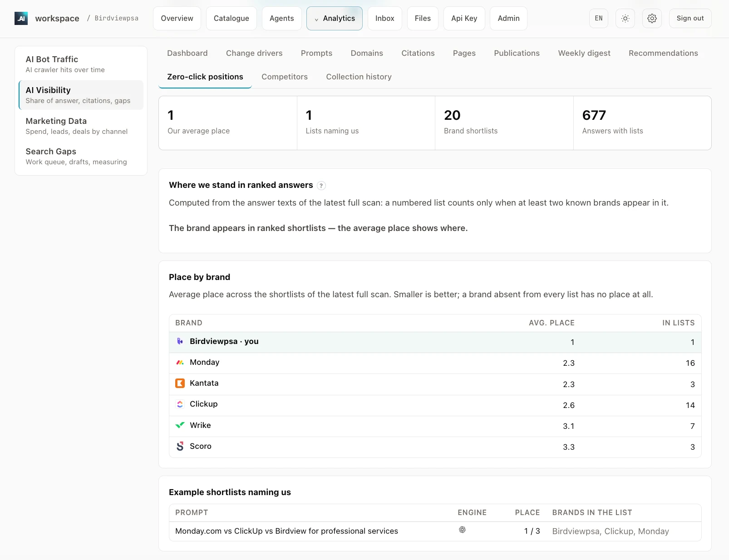The width and height of the screenshot is (729, 560).
Task: Click the IN LISTS column header
Action: point(678,323)
